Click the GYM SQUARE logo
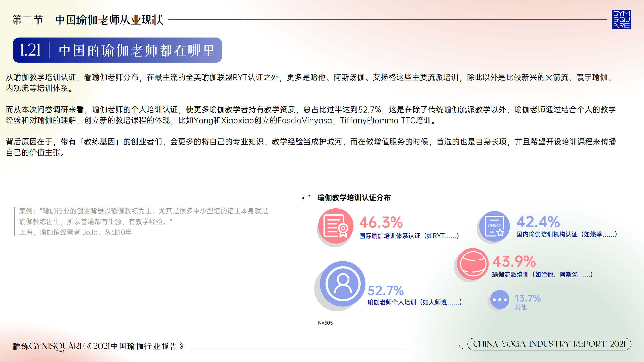The image size is (644, 362). tap(621, 20)
